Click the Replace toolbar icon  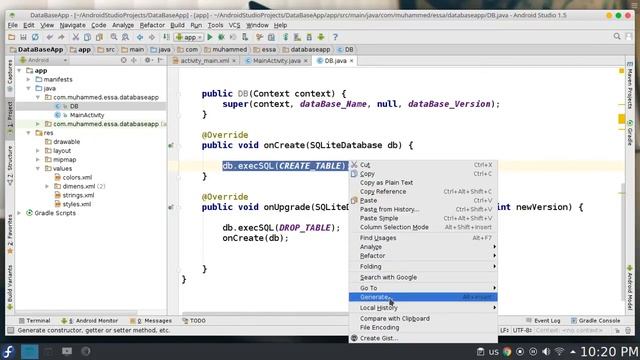click(x=125, y=37)
